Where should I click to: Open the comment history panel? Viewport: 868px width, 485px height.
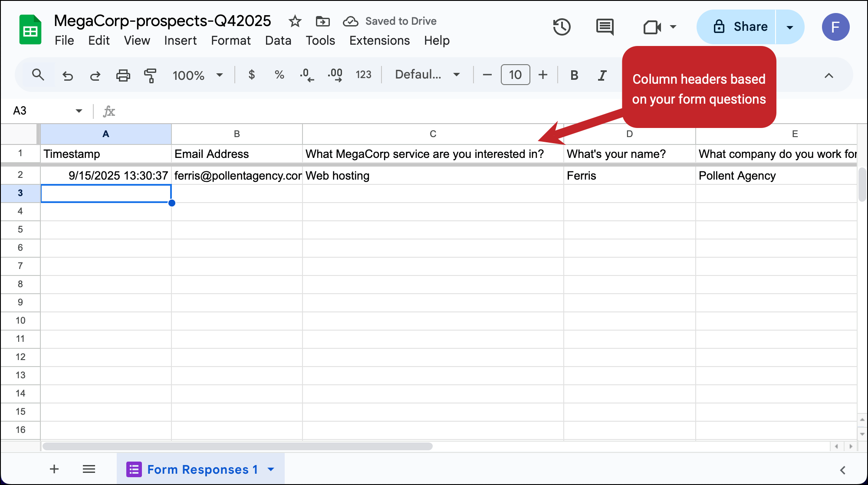click(604, 27)
